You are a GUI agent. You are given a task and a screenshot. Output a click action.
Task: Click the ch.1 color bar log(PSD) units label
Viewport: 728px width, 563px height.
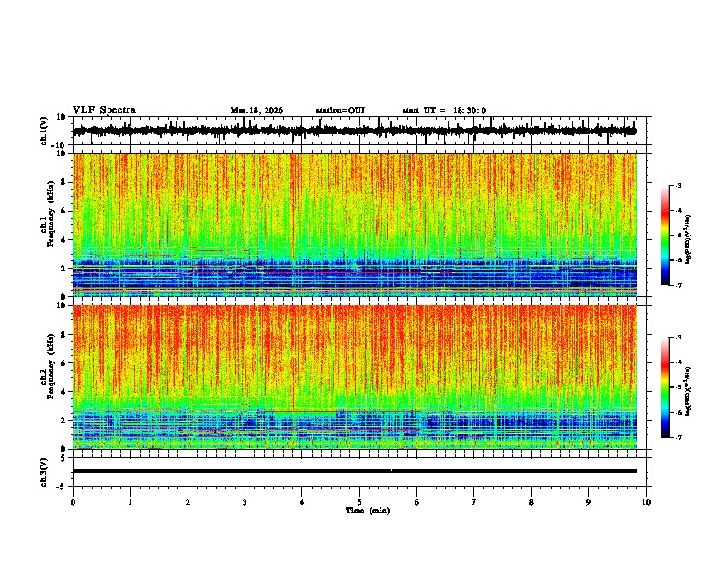(x=688, y=239)
